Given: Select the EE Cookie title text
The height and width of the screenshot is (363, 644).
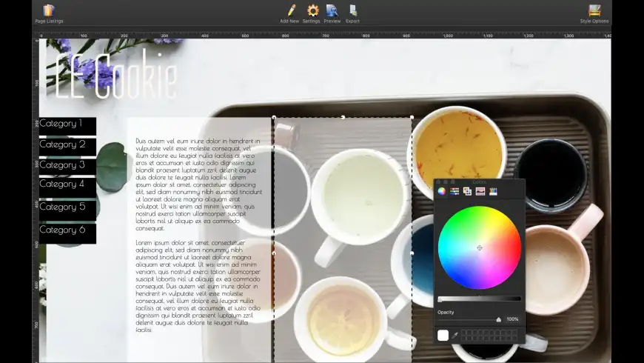Looking at the screenshot, I should 116,76.
